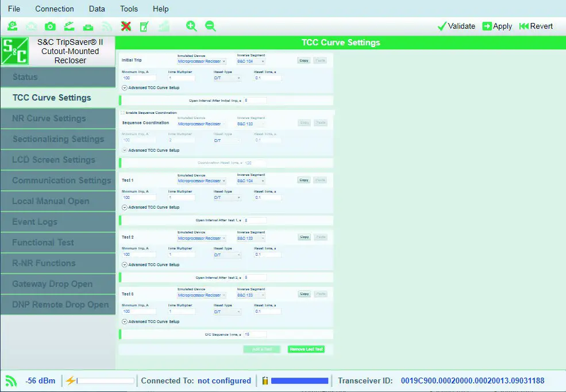Click Open Interval After Initial Trip field
Screen dimensions: 566x392
click(255, 101)
